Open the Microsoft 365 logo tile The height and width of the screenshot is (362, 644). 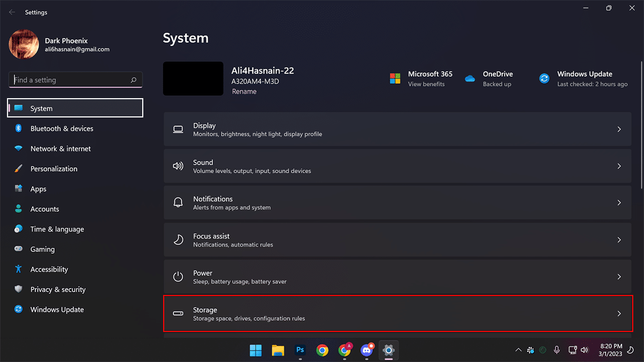pyautogui.click(x=395, y=79)
